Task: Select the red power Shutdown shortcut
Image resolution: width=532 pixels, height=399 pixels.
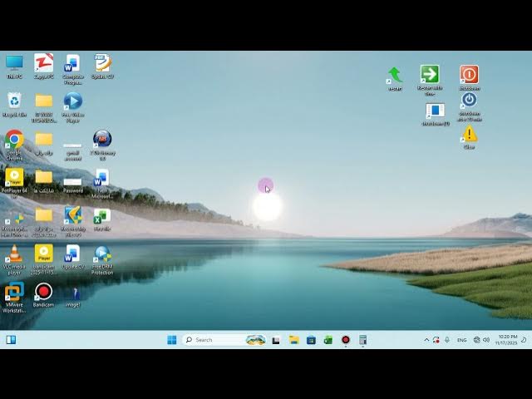Action: click(x=469, y=77)
